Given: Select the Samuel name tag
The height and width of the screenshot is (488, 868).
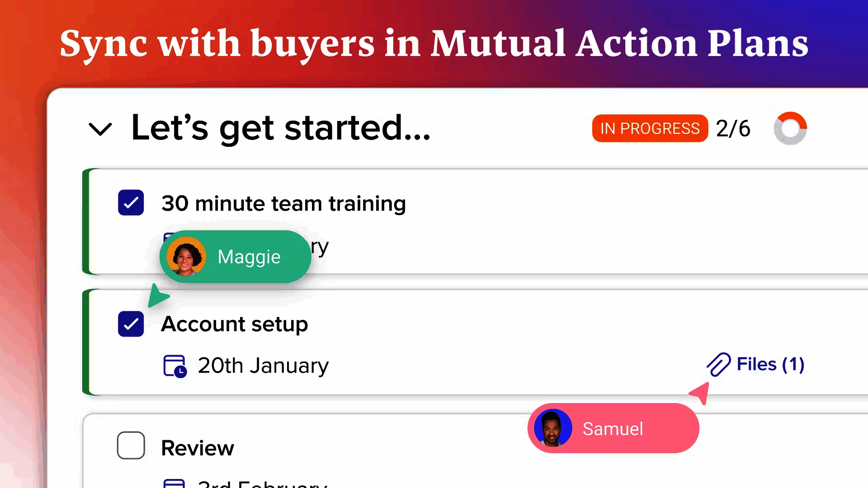Looking at the screenshot, I should (613, 428).
